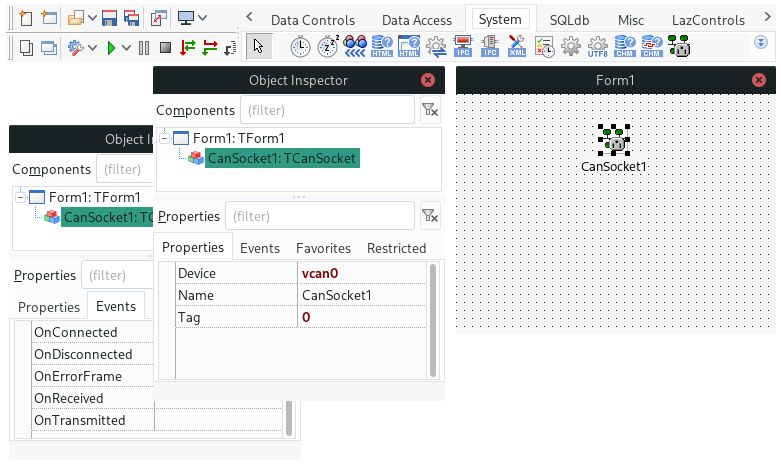Viewport: 781px width, 465px height.
Task: Focus properties filter field in front inspector
Action: pyautogui.click(x=320, y=216)
